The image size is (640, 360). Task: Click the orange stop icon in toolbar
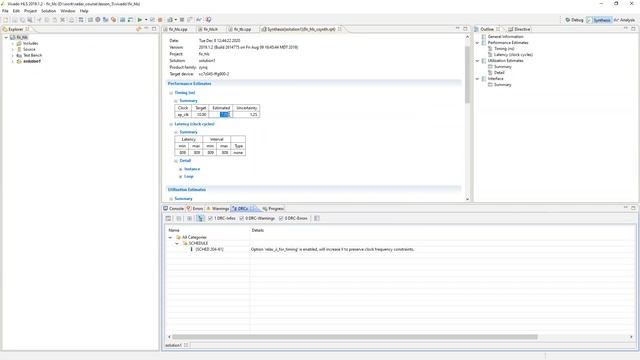click(160, 20)
